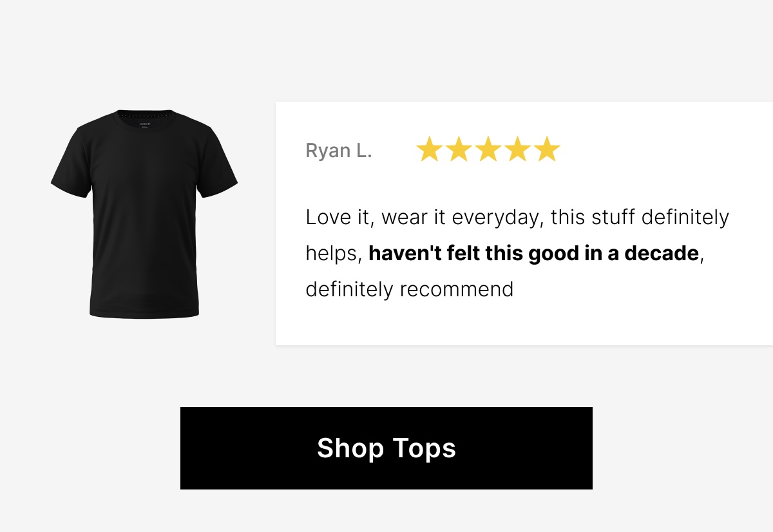
Task: Select the fifth star to rate five stars
Action: [547, 149]
